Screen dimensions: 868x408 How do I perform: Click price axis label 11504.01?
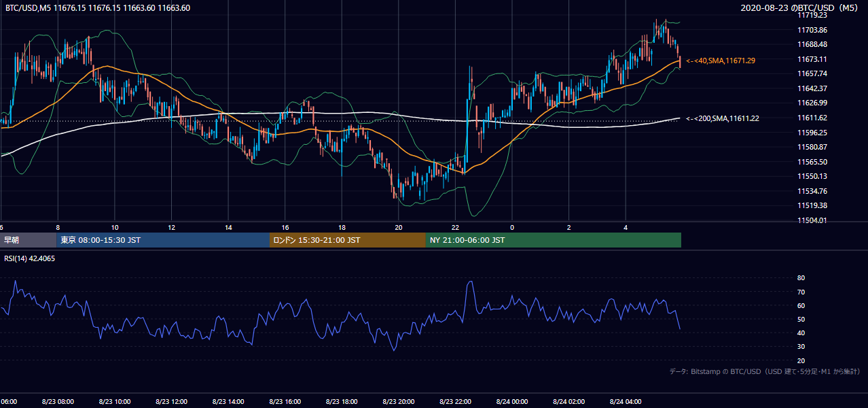point(812,220)
